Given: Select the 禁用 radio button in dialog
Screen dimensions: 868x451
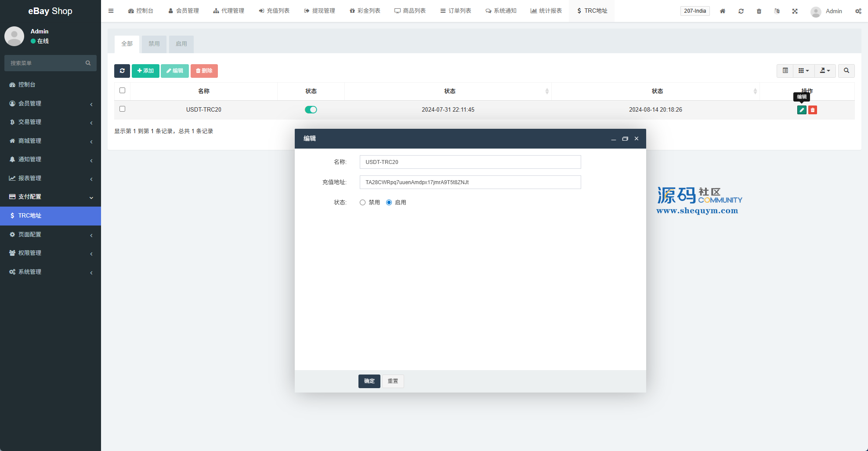Looking at the screenshot, I should 363,203.
